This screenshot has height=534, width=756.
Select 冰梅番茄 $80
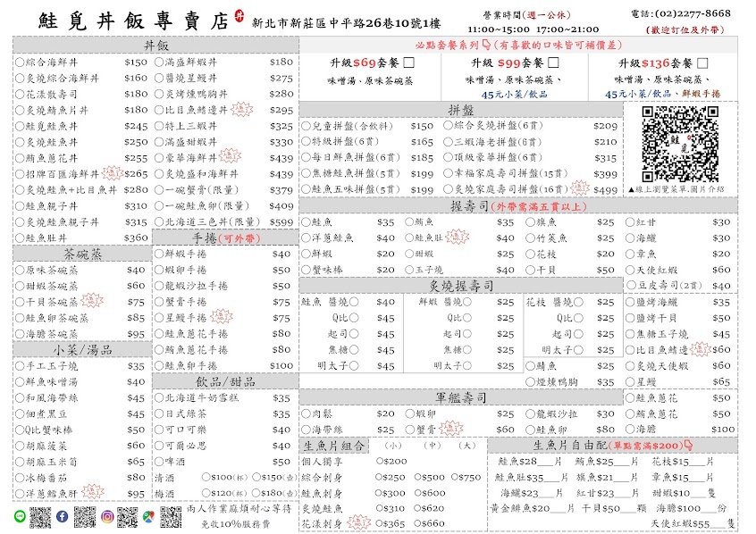point(20,478)
